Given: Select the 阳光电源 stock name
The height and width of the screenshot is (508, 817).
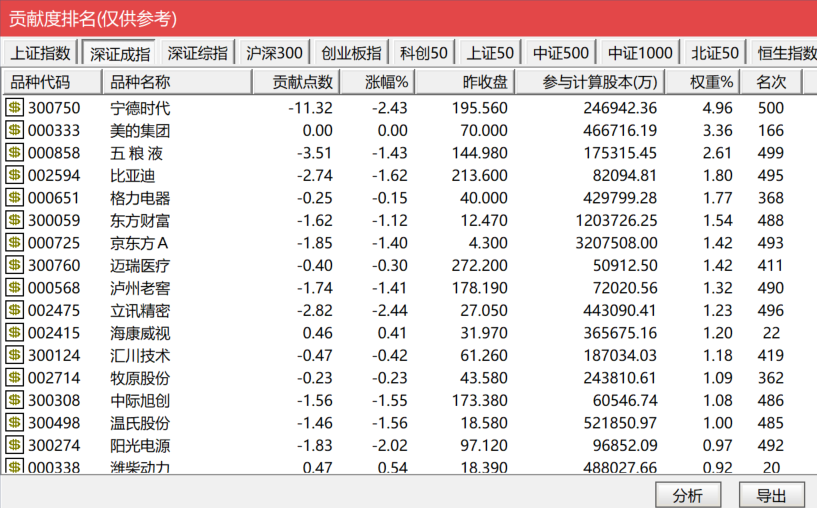Looking at the screenshot, I should 140,445.
